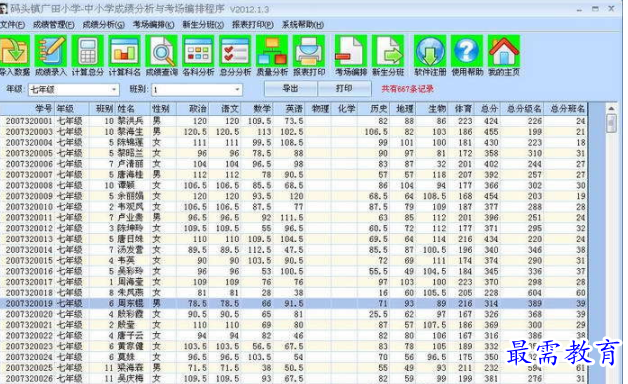Click the vertical scrollbar thumb

pyautogui.click(x=611, y=123)
